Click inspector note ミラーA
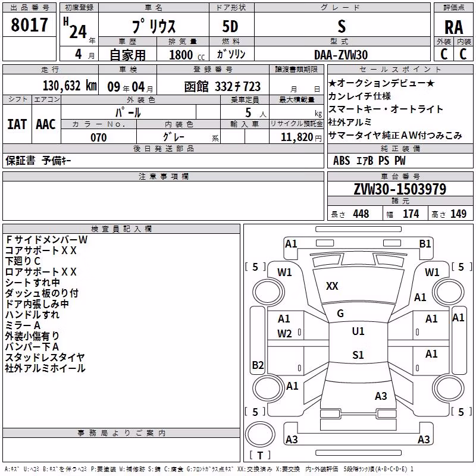The image size is (476, 476). point(23,325)
